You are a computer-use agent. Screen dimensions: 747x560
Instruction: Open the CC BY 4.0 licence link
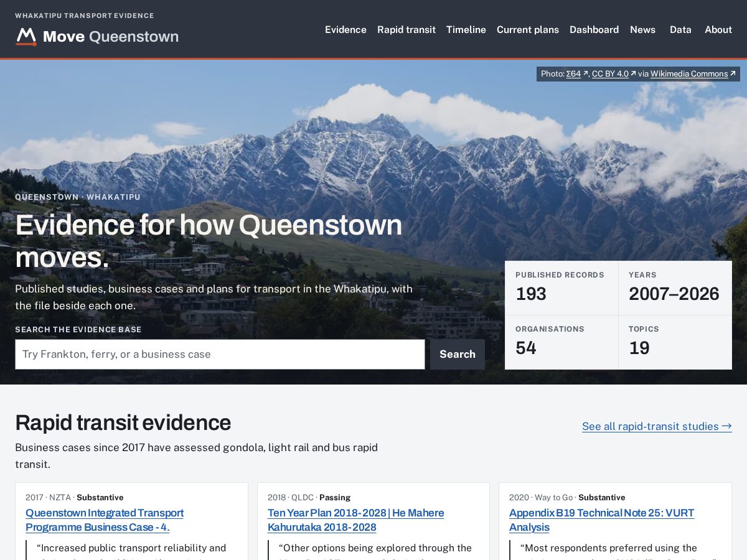614,73
